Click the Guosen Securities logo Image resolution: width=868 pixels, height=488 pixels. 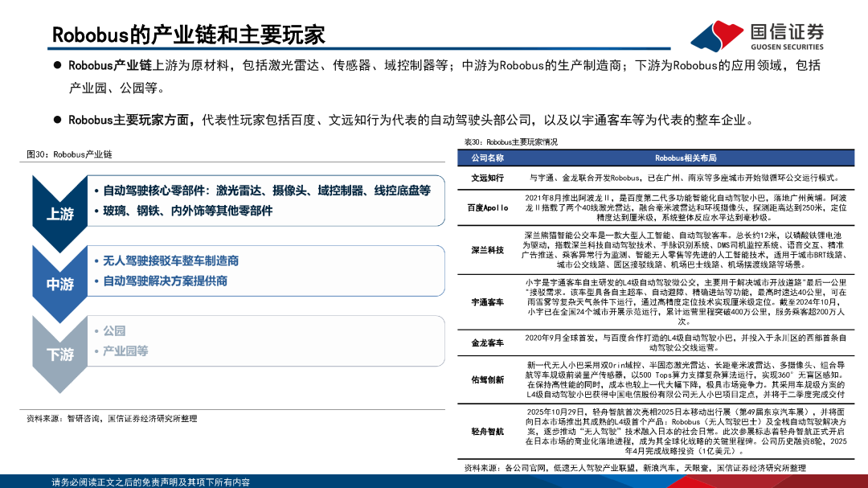pyautogui.click(x=758, y=35)
